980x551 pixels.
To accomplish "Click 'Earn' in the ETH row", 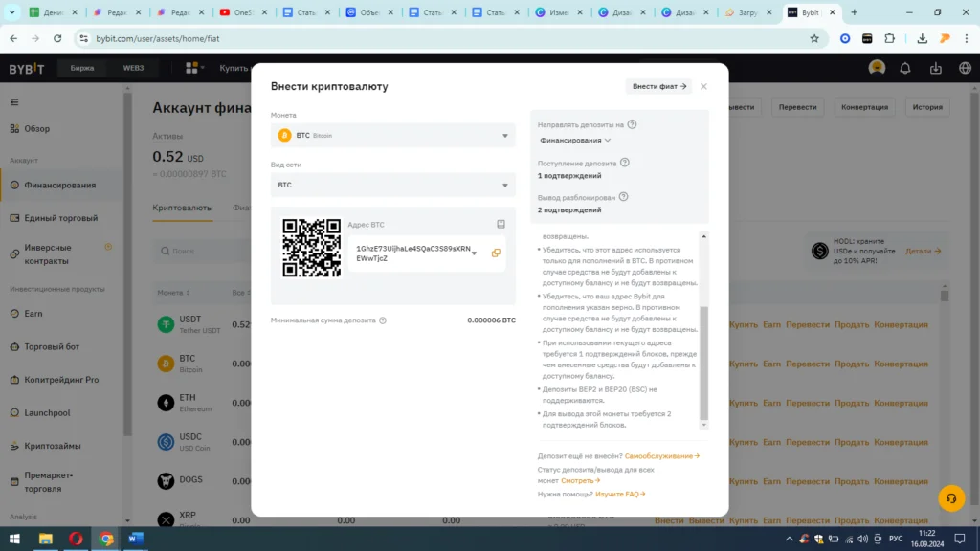I will [x=772, y=403].
